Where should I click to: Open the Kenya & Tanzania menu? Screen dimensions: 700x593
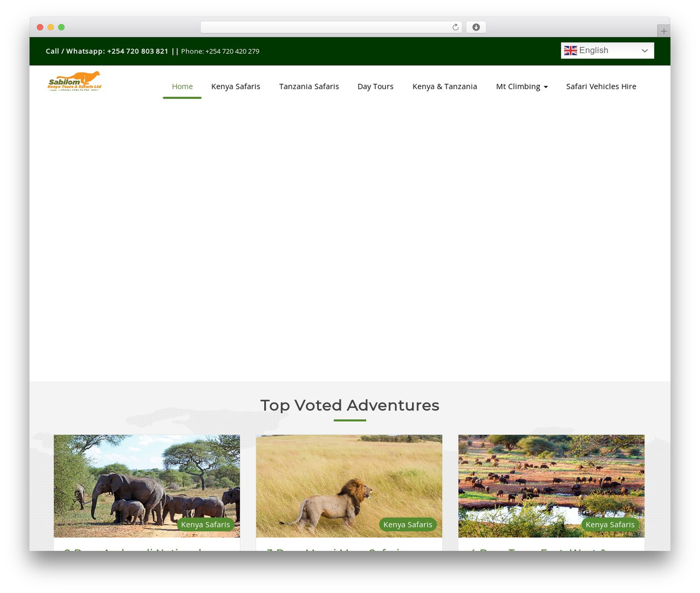(x=445, y=86)
